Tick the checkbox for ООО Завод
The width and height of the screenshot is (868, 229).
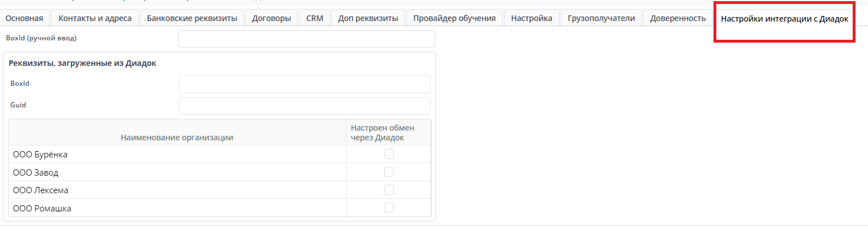pyautogui.click(x=389, y=172)
